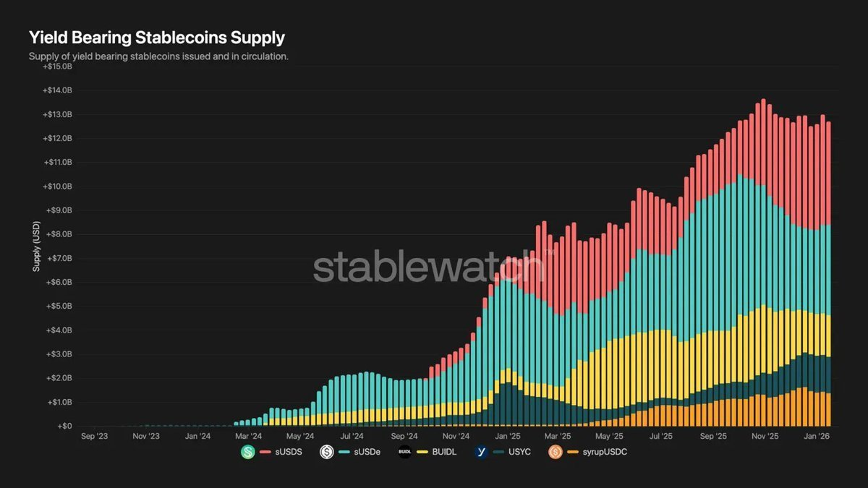
Task: Click the stablewatch watermark logo
Action: pos(428,267)
